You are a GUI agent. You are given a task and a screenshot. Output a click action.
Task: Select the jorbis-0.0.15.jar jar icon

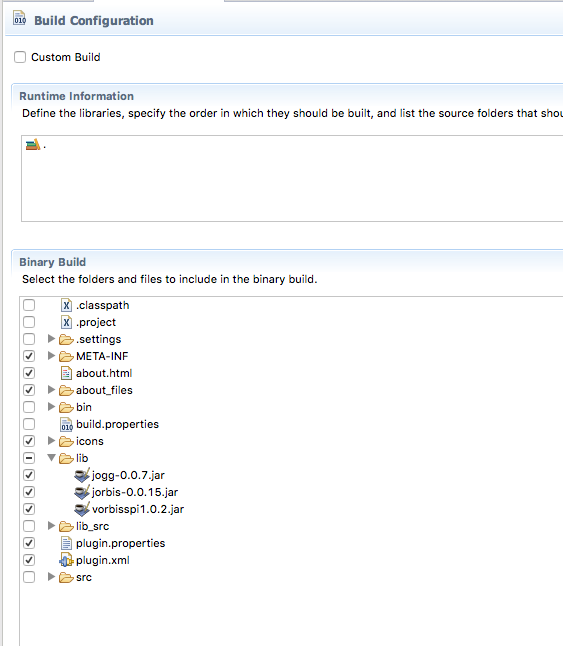[x=82, y=492]
